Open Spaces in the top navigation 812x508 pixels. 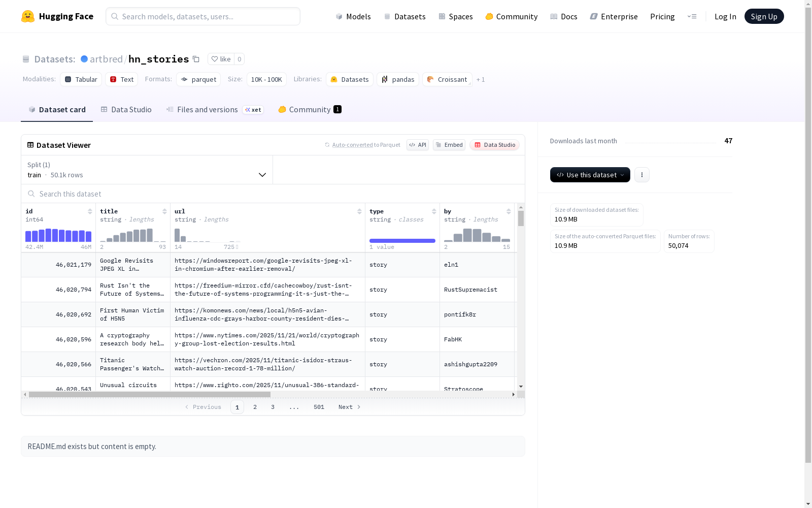[x=456, y=16]
